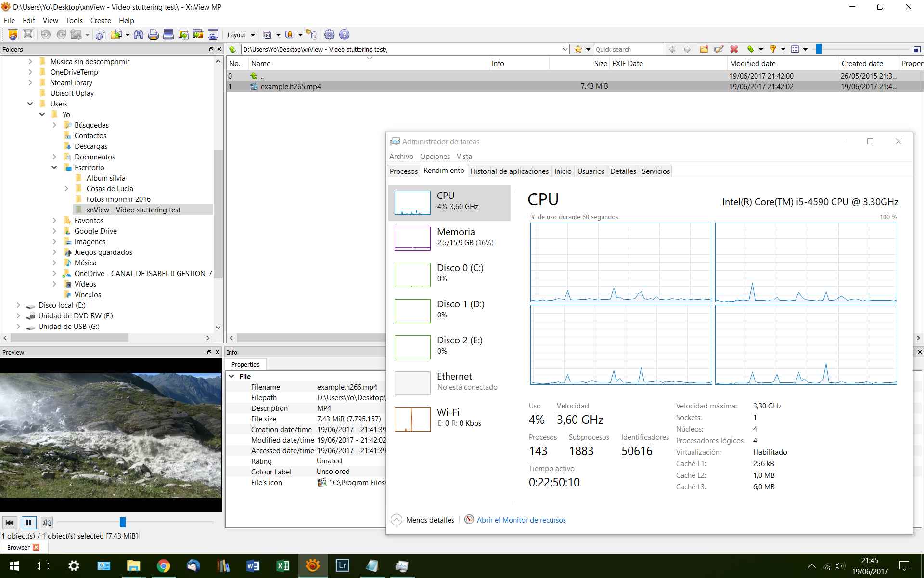Mute the preview audio speaker button
This screenshot has height=578, width=924.
point(47,523)
